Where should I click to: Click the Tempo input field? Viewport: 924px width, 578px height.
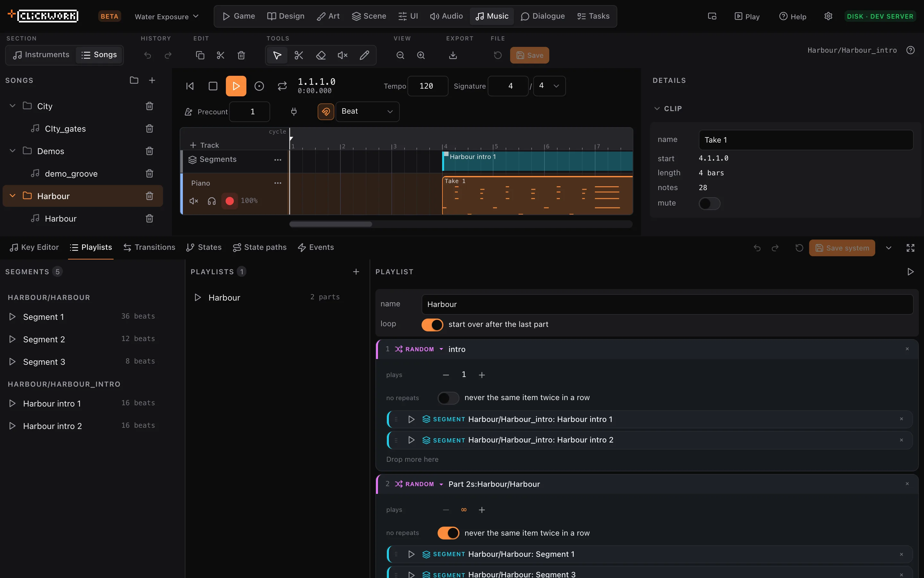428,86
